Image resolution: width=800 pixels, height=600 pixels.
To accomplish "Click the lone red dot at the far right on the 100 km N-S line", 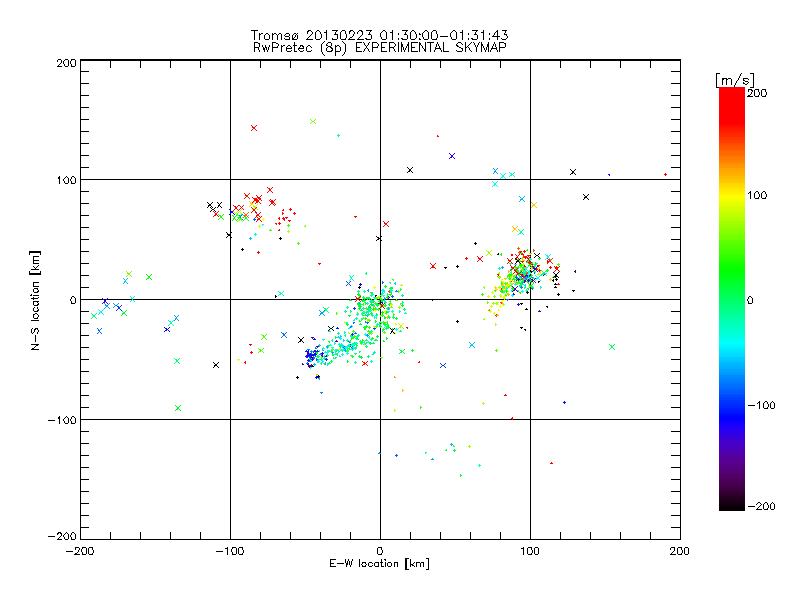I will (665, 174).
